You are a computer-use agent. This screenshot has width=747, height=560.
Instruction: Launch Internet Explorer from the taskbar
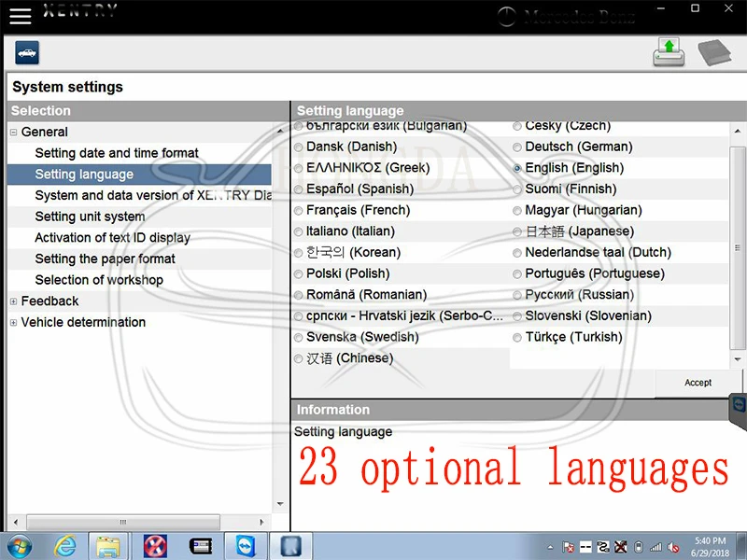pyautogui.click(x=64, y=546)
